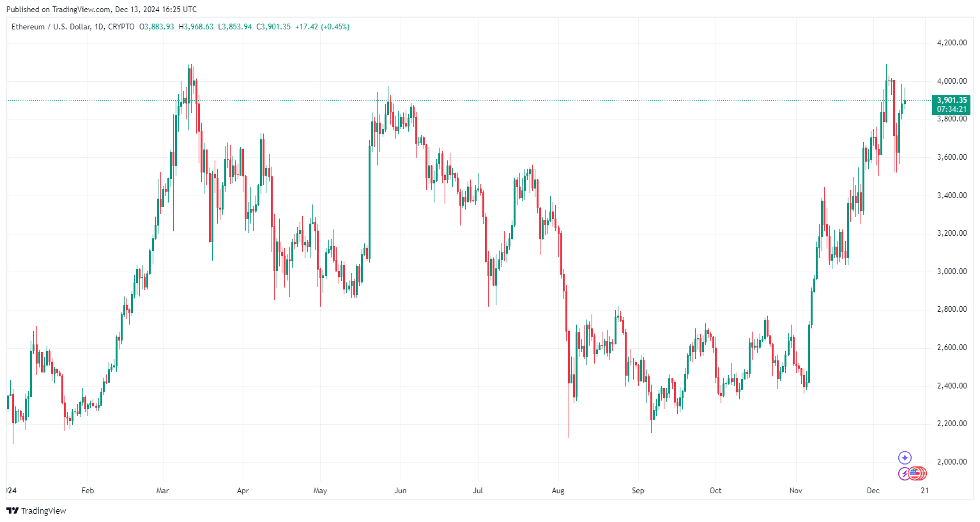Click the 2,000.00 price axis label
Viewport: 980px width, 522px height.
[952, 462]
